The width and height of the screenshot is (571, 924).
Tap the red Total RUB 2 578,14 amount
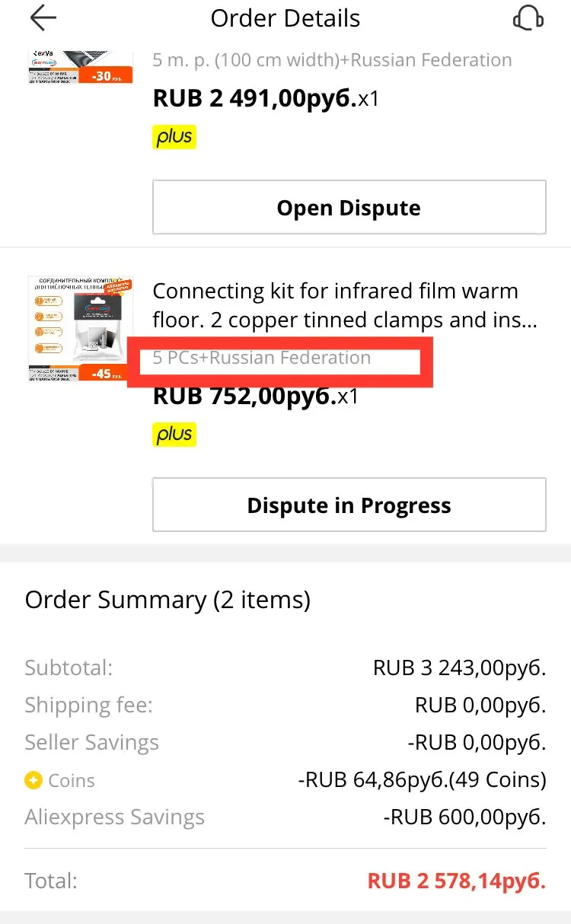[457, 881]
